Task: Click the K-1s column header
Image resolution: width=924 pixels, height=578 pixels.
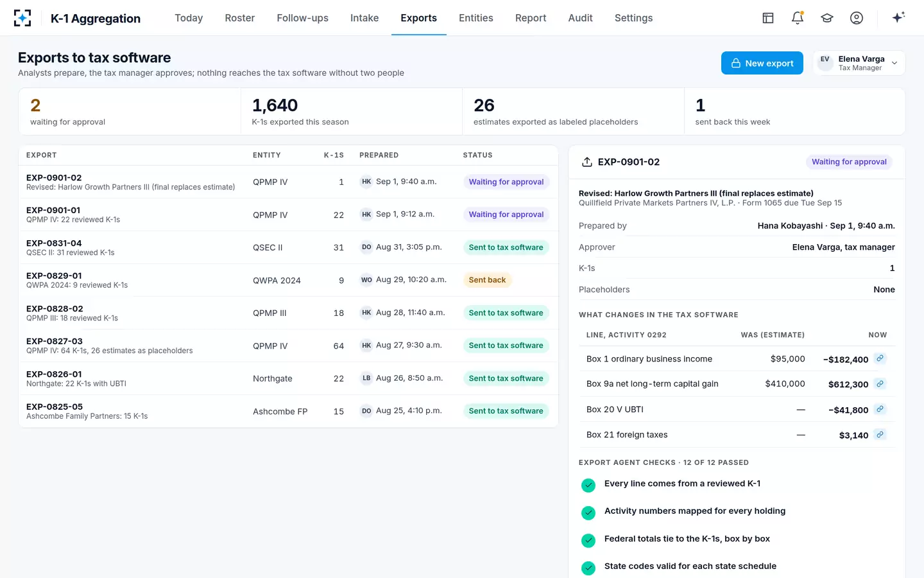Action: 334,155
